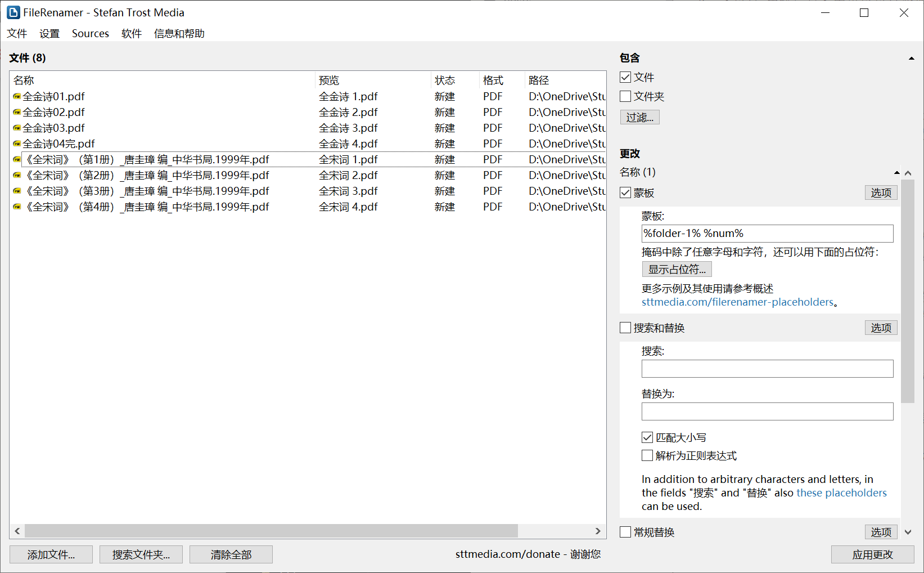Click the 蒙板 template input field
This screenshot has height=573, width=924.
click(x=767, y=234)
